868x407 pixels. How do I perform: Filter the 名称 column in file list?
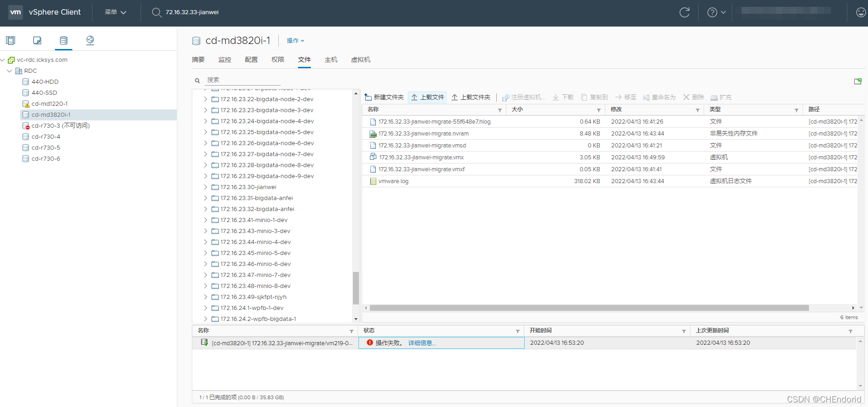[500, 110]
